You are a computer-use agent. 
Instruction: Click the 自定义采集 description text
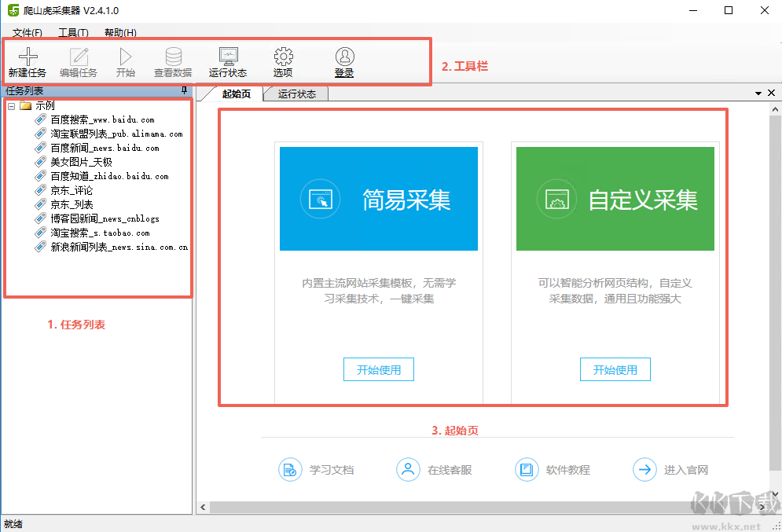(x=615, y=291)
